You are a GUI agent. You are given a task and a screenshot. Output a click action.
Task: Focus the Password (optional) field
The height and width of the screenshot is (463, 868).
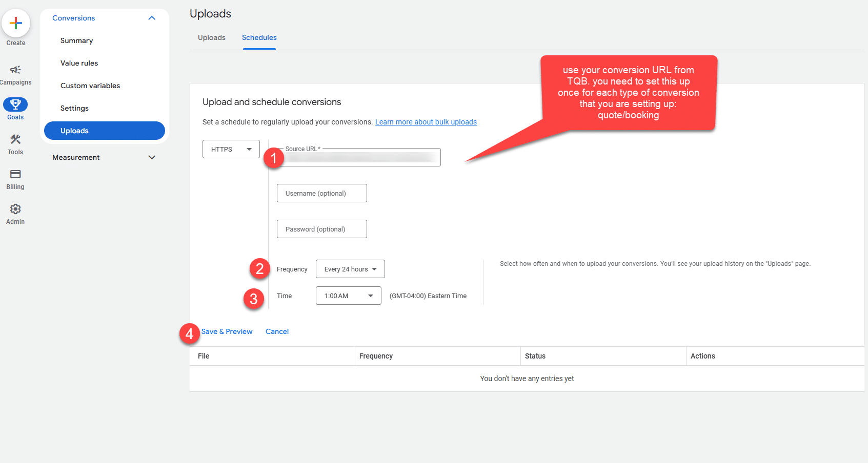tap(321, 229)
